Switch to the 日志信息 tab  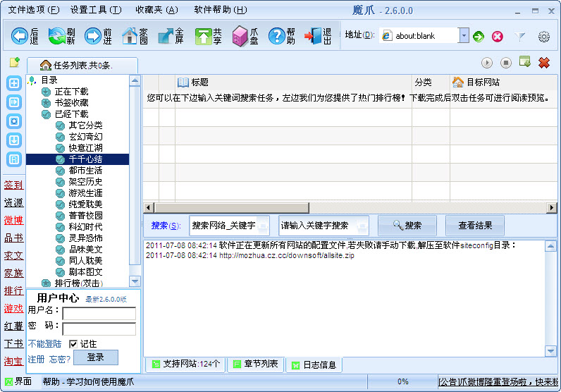[314, 365]
